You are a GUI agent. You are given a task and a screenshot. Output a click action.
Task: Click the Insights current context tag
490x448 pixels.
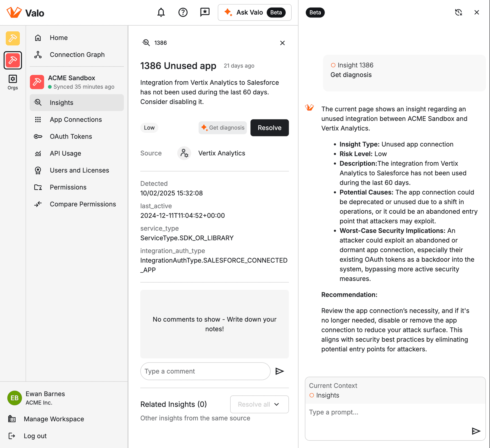pos(324,395)
